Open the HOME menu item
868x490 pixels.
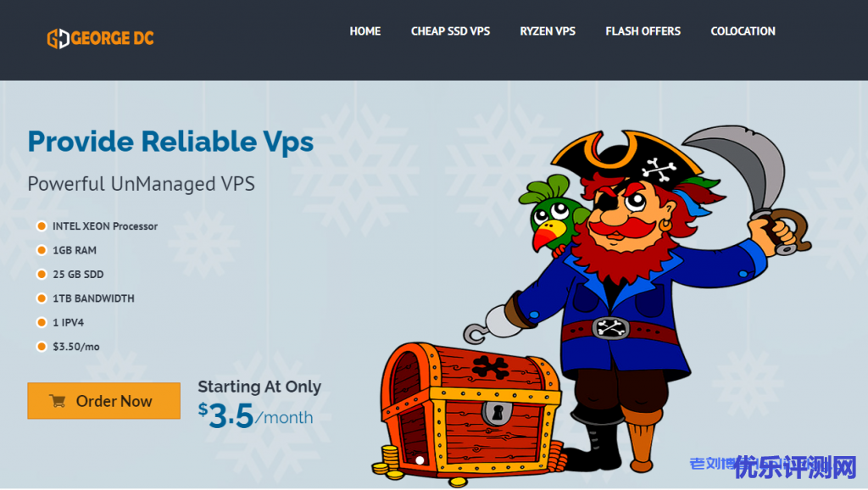364,31
